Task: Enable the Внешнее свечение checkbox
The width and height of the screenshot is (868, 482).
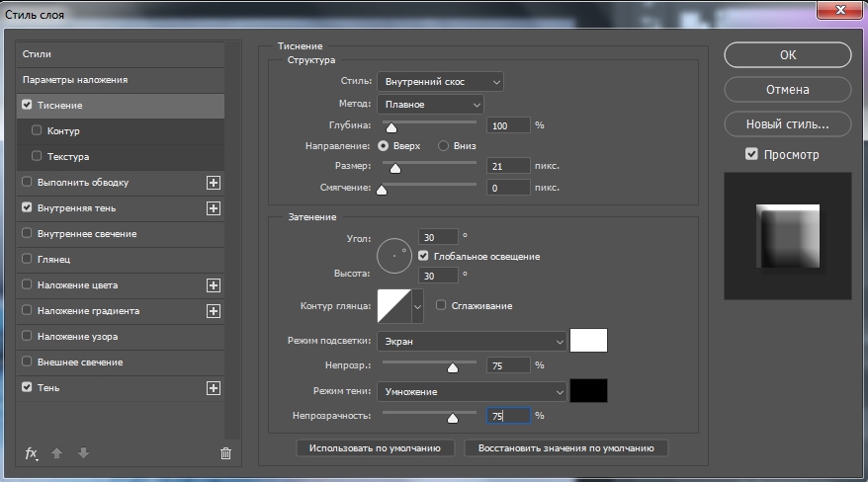Action: 27,361
